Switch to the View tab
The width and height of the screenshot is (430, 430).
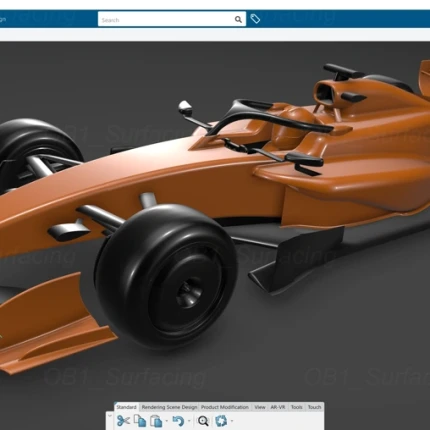coord(260,407)
